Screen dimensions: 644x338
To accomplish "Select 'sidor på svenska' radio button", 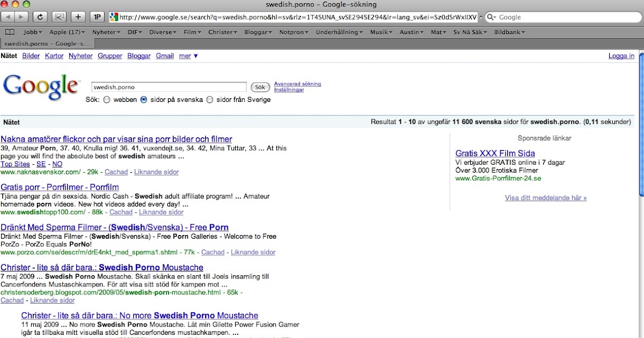I will coord(144,100).
